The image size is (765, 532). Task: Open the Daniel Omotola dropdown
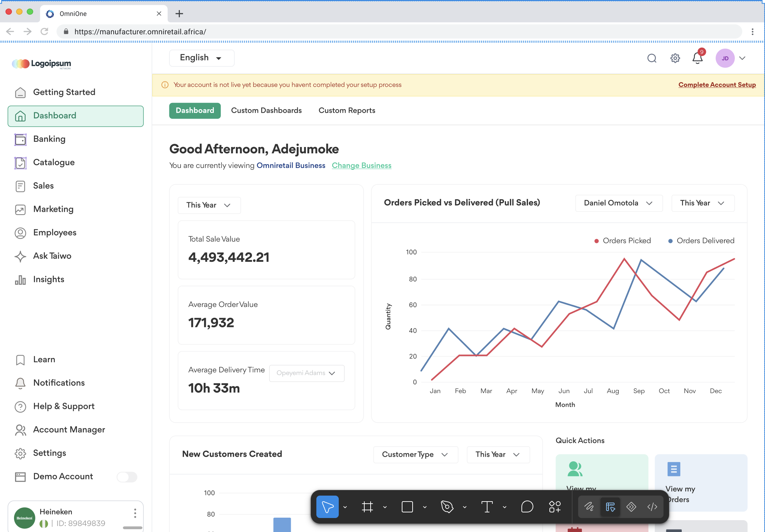[x=619, y=203]
